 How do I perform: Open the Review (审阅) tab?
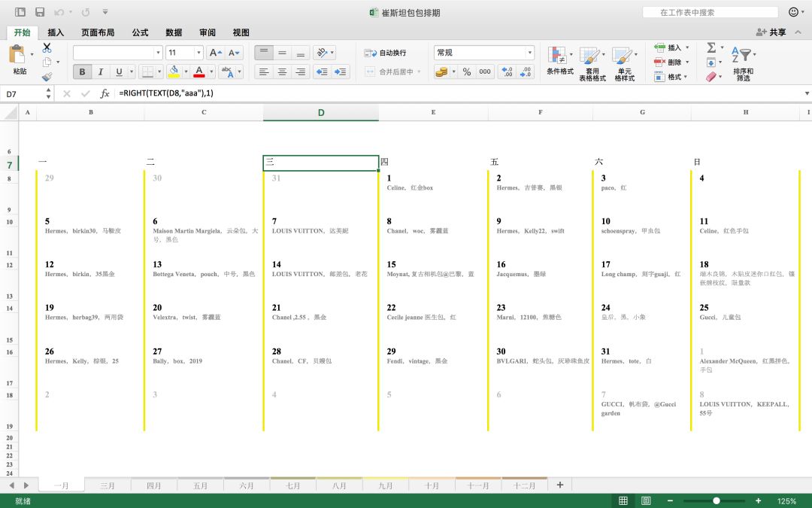pos(208,32)
